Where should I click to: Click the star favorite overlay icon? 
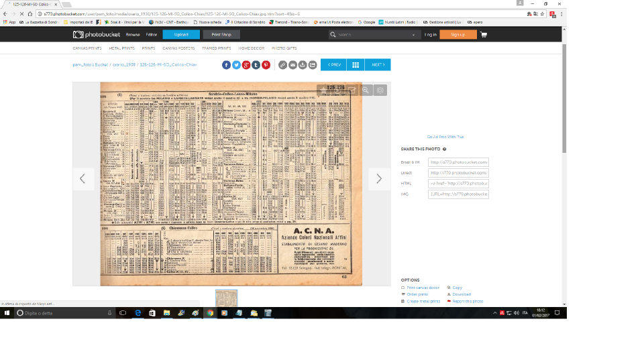click(323, 90)
